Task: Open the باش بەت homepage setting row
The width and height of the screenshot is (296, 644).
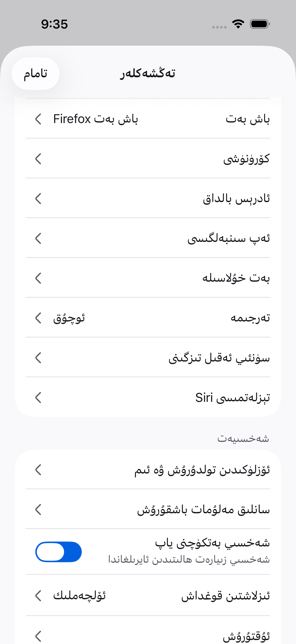Action: click(148, 119)
